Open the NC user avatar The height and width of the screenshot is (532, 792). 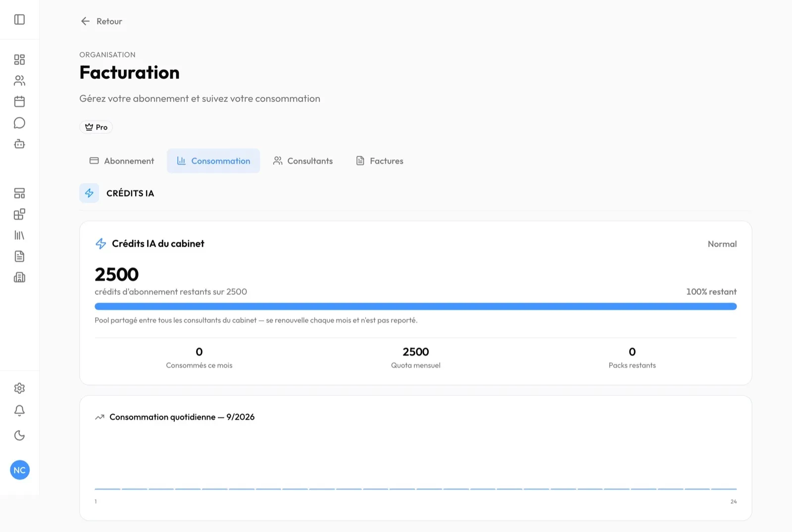point(20,470)
